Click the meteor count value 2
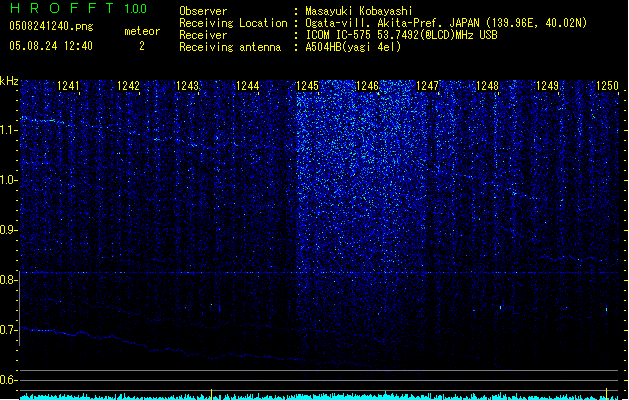The image size is (629, 400). pos(142,46)
